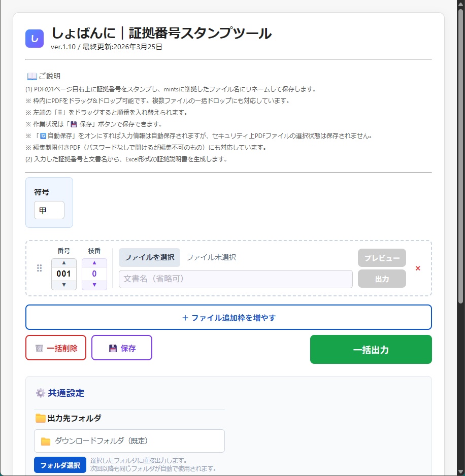Image resolution: width=465 pixels, height=476 pixels.
Task: Click the drag handle on the file row
Action: tap(39, 268)
